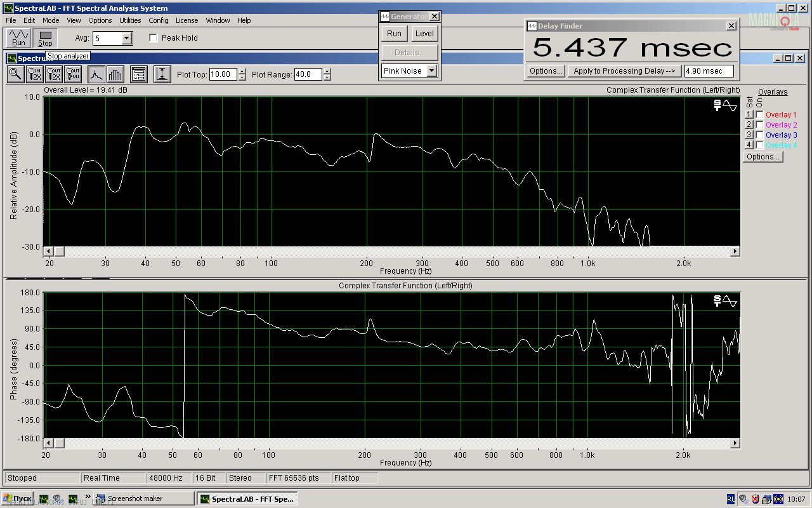
Task: Zoom out 2X on the spectrum
Action: 54,74
